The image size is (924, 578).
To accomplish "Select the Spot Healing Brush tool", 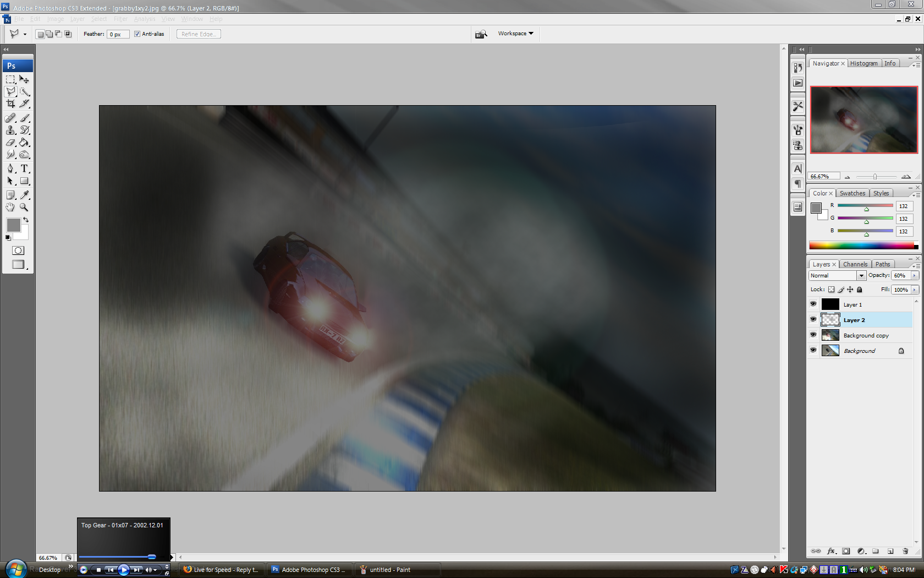I will (x=10, y=118).
